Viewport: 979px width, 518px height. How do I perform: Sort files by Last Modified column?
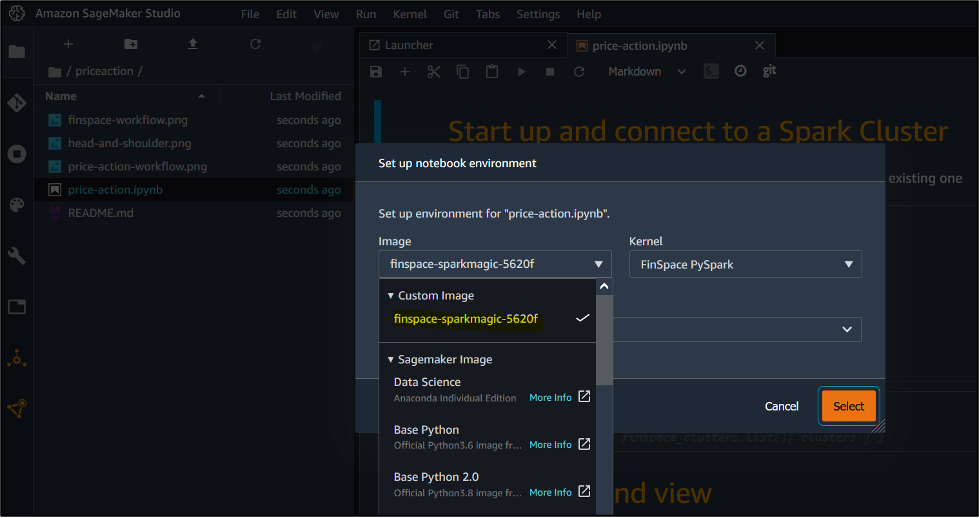click(x=305, y=96)
